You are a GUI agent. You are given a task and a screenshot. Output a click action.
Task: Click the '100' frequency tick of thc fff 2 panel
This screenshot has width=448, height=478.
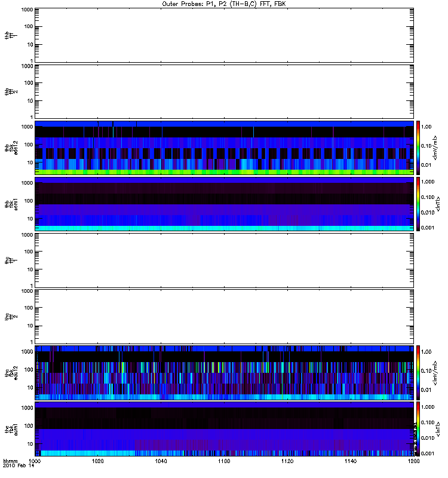point(29,308)
